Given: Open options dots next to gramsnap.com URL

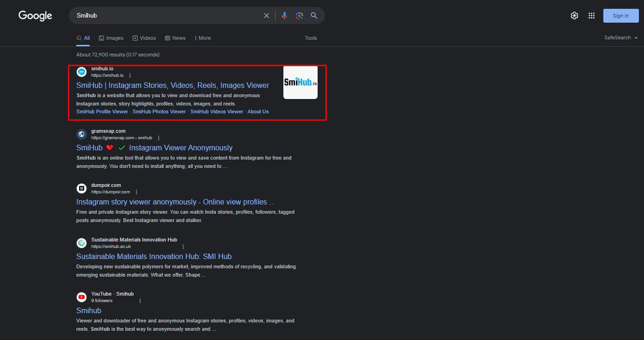Looking at the screenshot, I should [159, 138].
